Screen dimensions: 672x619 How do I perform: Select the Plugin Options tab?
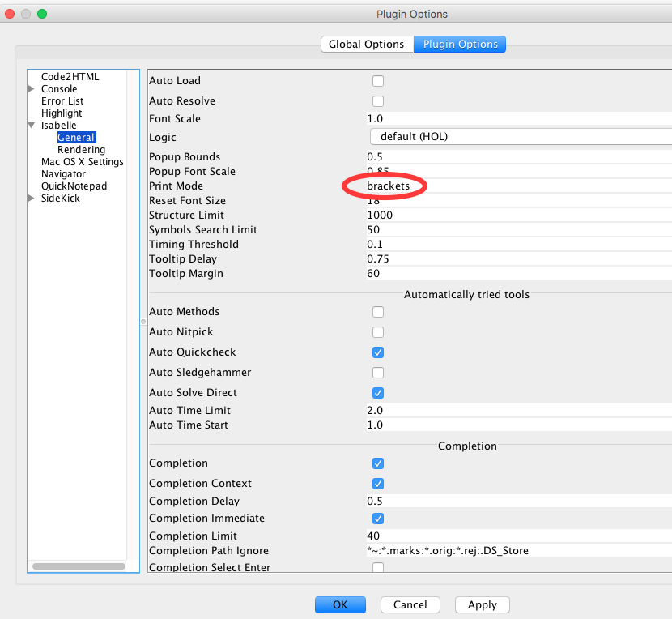pos(460,45)
